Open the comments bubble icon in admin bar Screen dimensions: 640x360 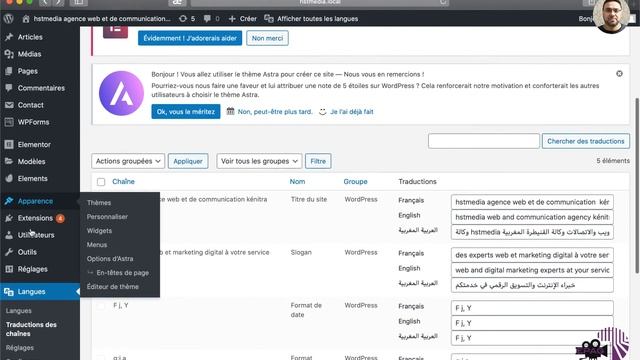click(x=207, y=19)
